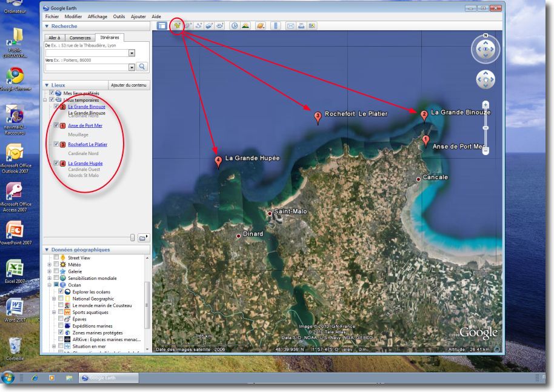Click placemark 3 Rochefort Le Platier pin
Screen dimensions: 554x392
[318, 118]
